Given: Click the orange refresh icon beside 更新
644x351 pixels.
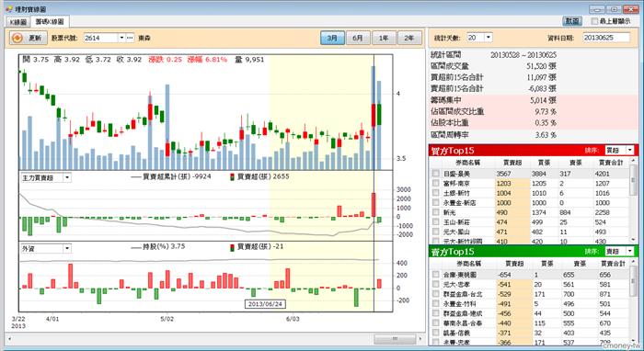Looking at the screenshot, I should click(17, 39).
